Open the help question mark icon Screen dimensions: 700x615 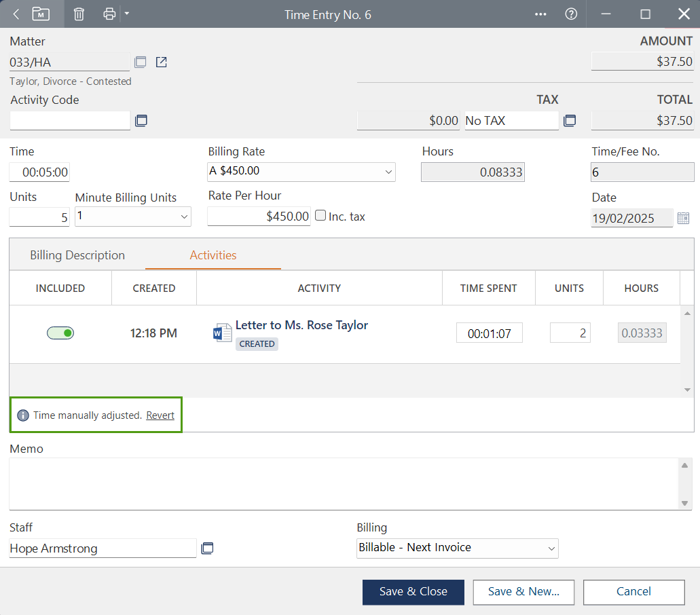[x=571, y=14]
